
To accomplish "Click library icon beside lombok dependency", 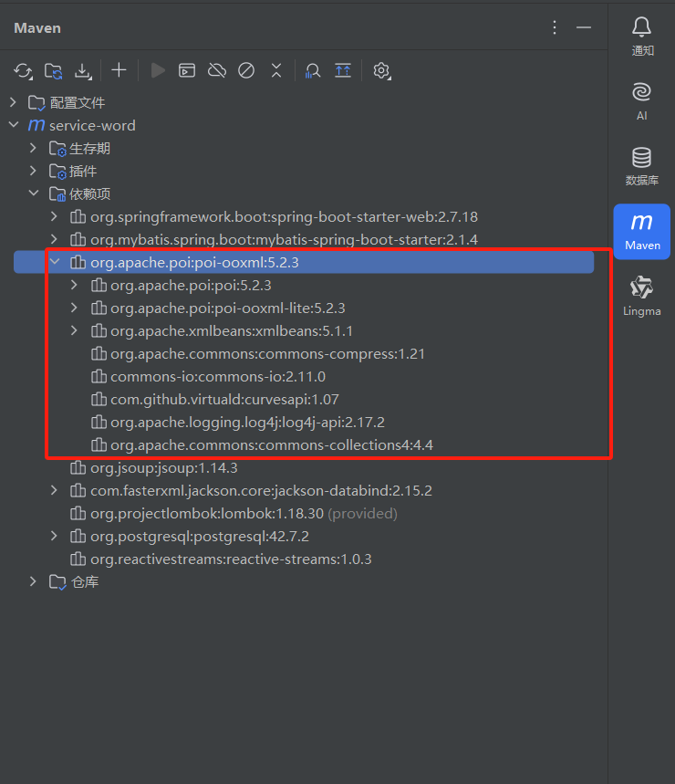I will [x=78, y=513].
